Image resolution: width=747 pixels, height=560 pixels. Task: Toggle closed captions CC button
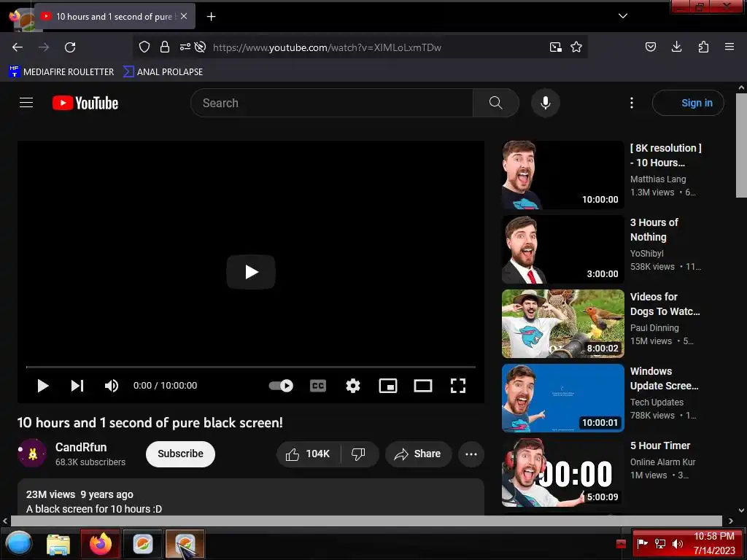[x=318, y=386]
